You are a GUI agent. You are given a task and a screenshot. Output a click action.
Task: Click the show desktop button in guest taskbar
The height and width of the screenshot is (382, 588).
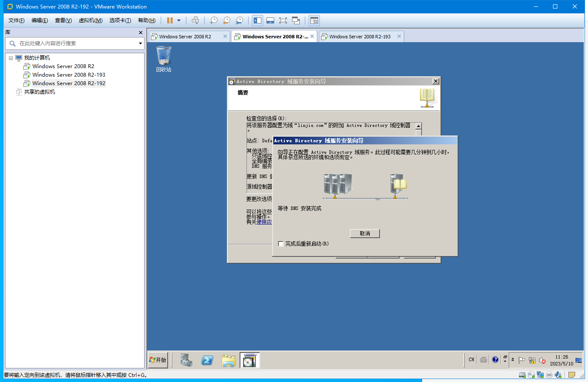[579, 360]
